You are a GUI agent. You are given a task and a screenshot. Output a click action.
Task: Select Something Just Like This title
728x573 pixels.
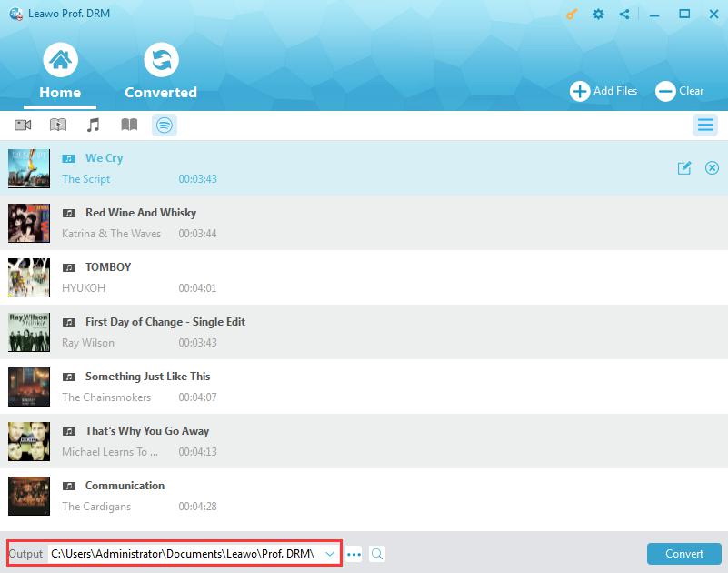147,377
